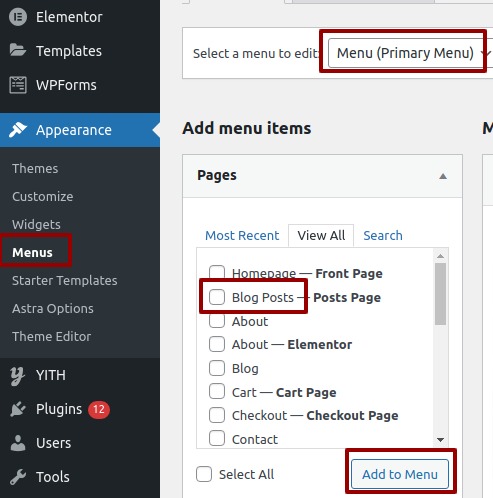Open the Templates menu
Viewport: 493px width, 498px height.
(80, 51)
